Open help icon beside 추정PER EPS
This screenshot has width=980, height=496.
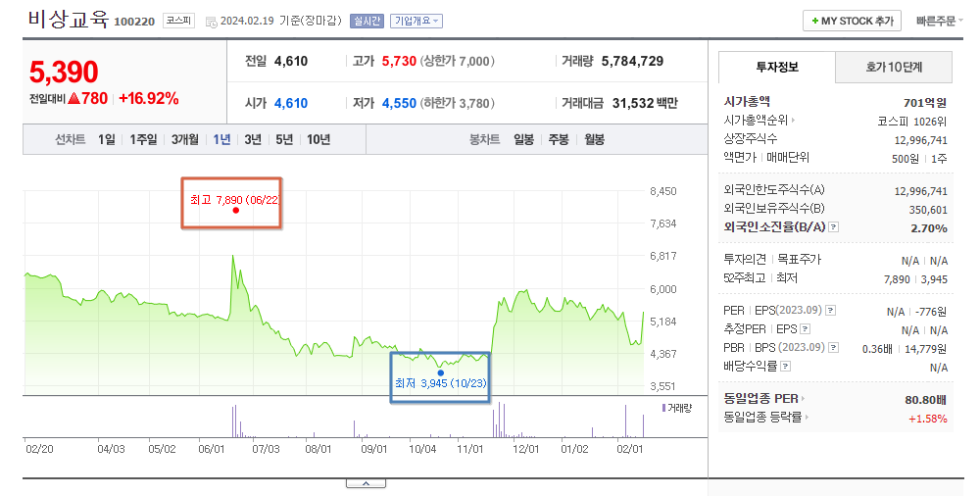tap(805, 329)
